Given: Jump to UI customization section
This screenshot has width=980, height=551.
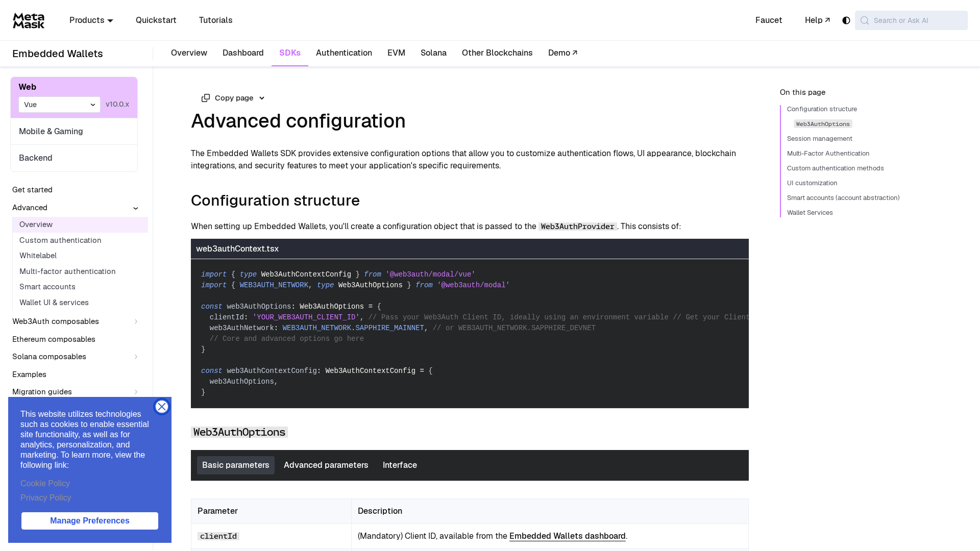Looking at the screenshot, I should 812,183.
